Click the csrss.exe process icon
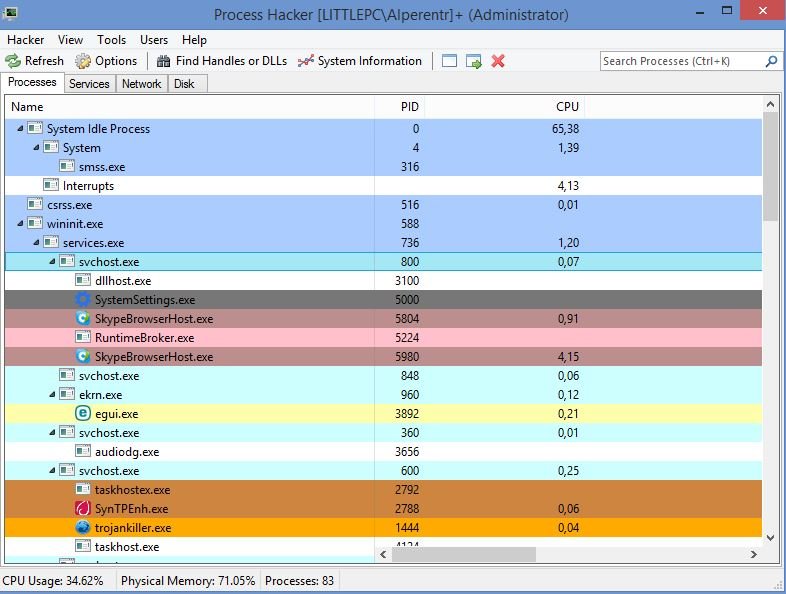786x594 pixels. click(x=35, y=205)
